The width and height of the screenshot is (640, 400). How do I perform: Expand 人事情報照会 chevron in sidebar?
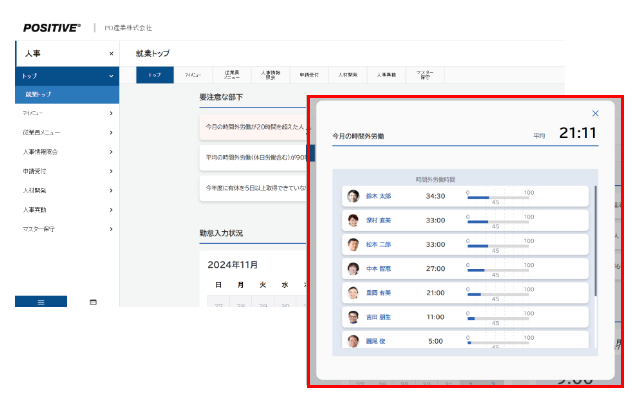click(111, 152)
